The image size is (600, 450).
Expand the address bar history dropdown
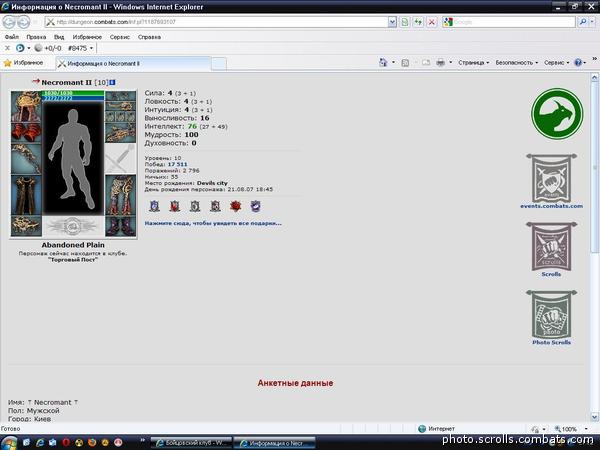pos(392,22)
